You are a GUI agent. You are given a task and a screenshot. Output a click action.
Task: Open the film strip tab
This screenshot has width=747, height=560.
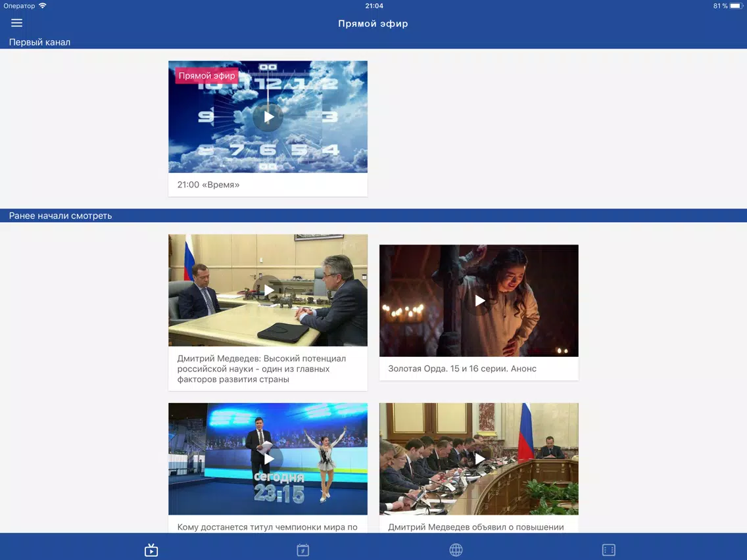pyautogui.click(x=608, y=550)
